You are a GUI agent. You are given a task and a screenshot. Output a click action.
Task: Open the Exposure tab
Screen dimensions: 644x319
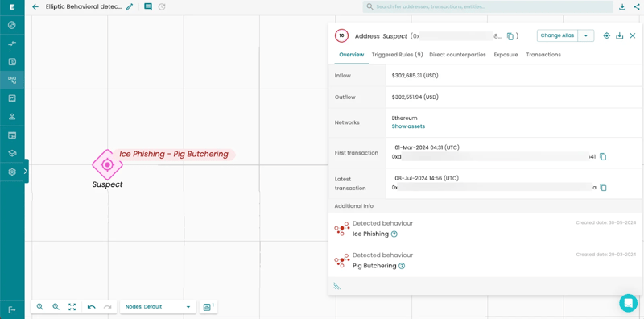pyautogui.click(x=506, y=55)
